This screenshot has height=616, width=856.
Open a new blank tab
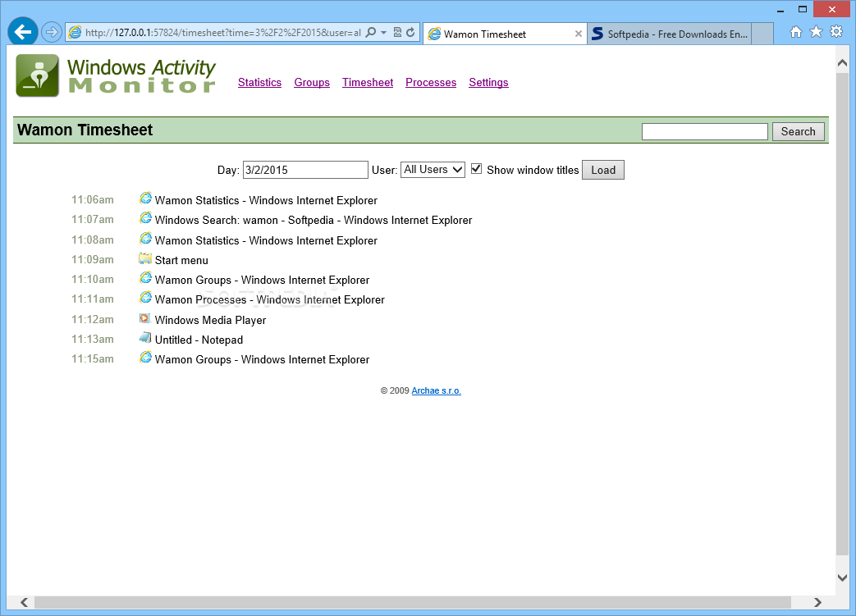coord(762,34)
